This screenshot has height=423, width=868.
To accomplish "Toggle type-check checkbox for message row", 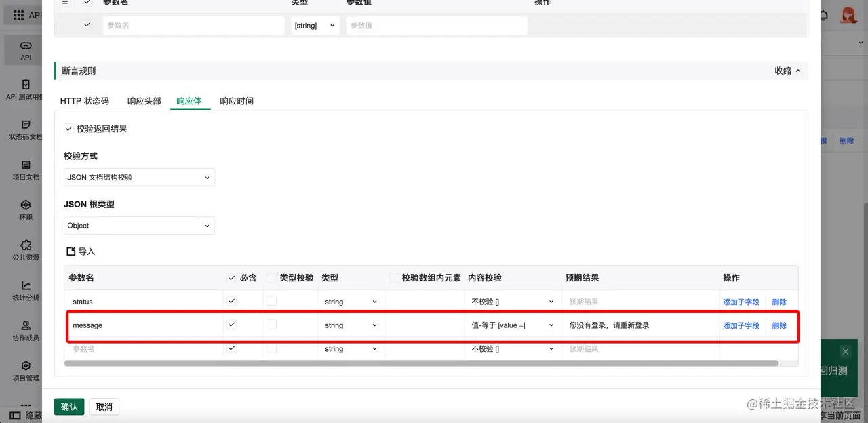I will click(x=271, y=325).
